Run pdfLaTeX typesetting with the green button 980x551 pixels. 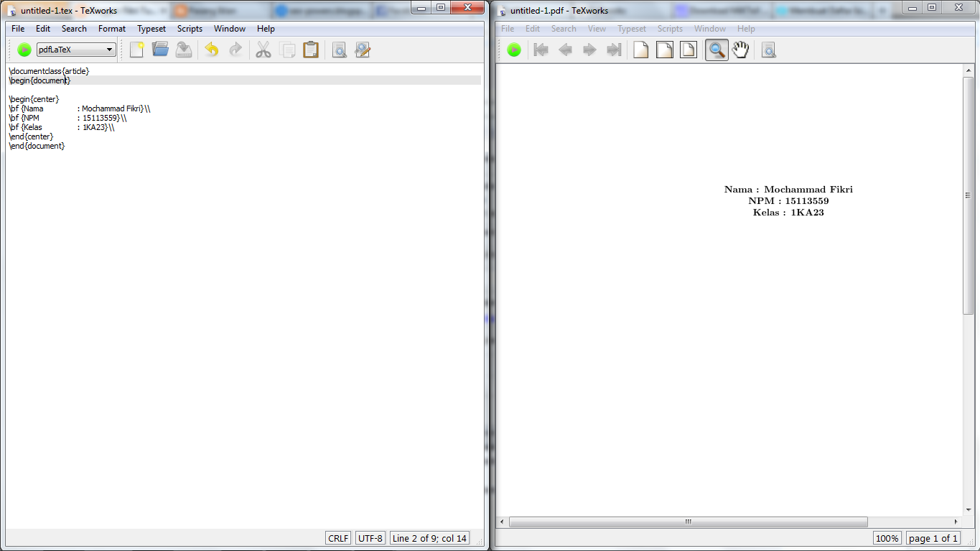coord(23,49)
